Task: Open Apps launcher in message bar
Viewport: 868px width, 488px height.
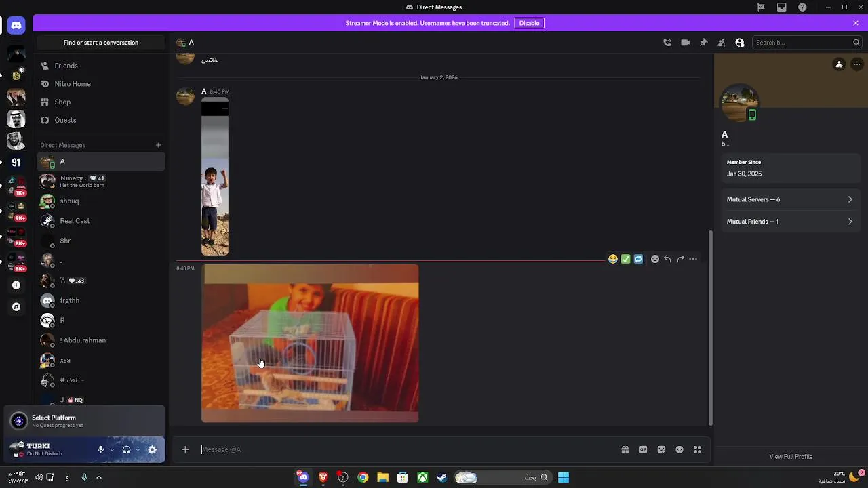Action: point(697,449)
